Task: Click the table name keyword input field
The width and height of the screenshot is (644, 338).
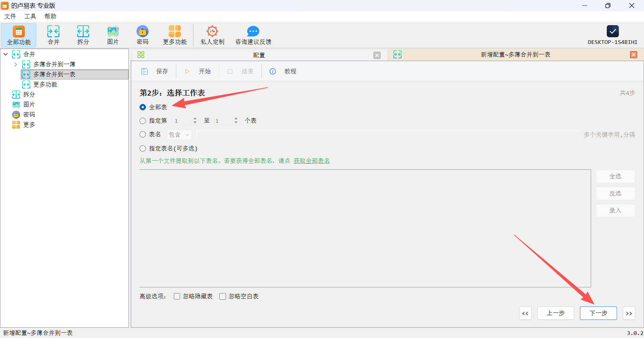Action: [x=388, y=134]
